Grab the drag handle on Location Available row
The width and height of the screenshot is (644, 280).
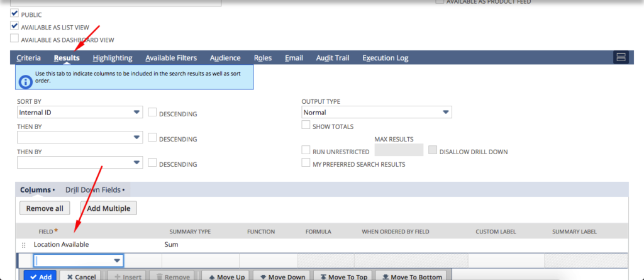pos(23,245)
